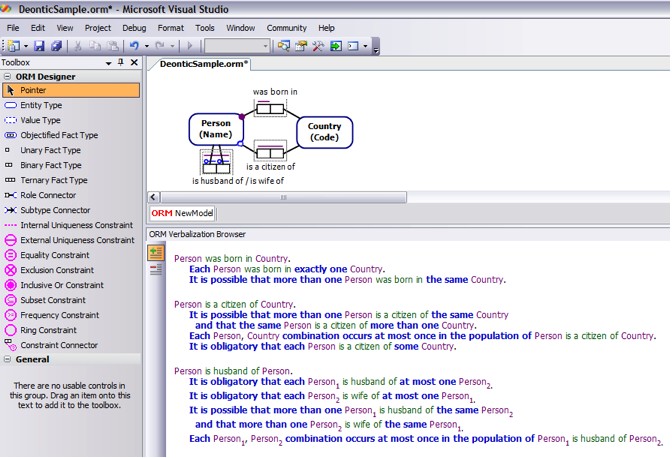Switch to the DeonticSample.orm document tab
Viewport: 672px width, 458px height.
pyautogui.click(x=203, y=64)
